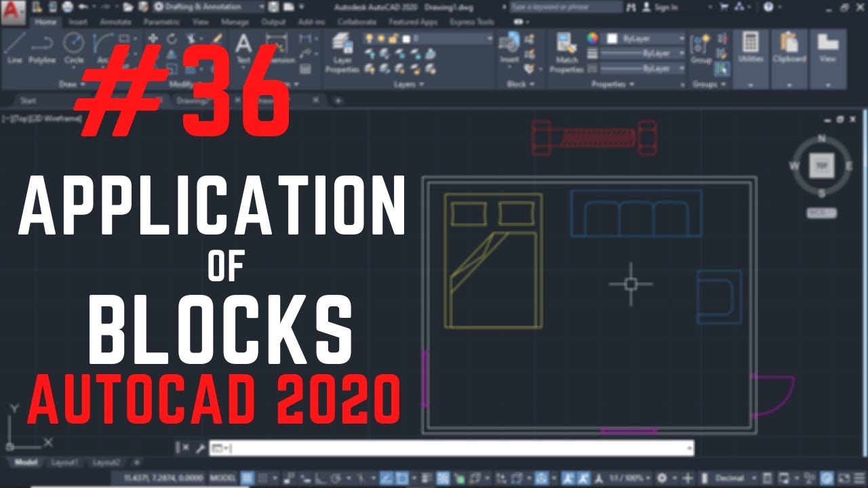The height and width of the screenshot is (488, 868).
Task: Close the command line with its X icon
Action: pos(186,448)
